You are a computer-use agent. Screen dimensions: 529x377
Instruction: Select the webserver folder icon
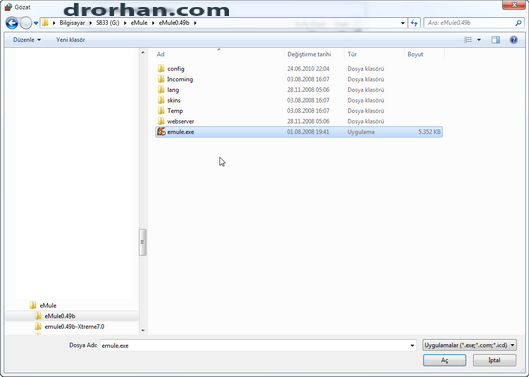(161, 121)
